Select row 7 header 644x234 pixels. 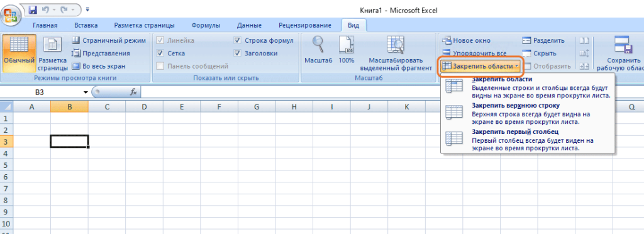[x=6, y=189]
